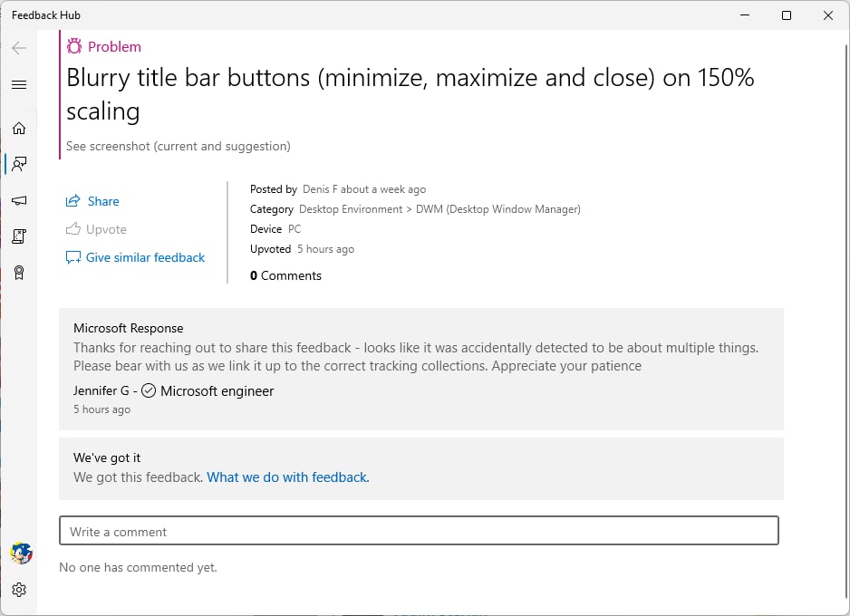The image size is (850, 616).
Task: Click the Share icon
Action: 73,201
